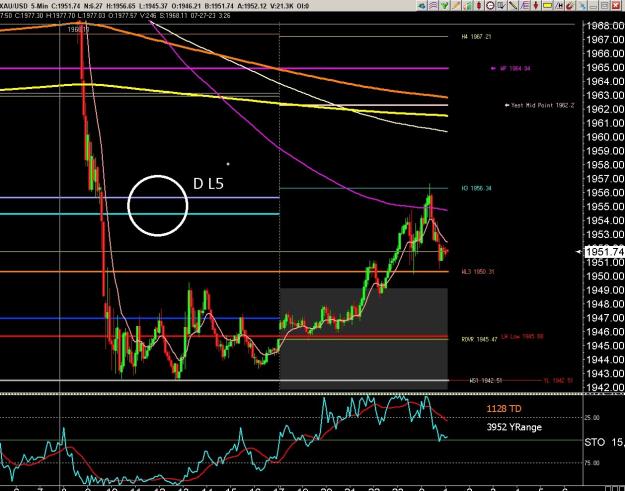Click the 1128 TD indicator text
This screenshot has height=491, width=625.
tap(504, 409)
